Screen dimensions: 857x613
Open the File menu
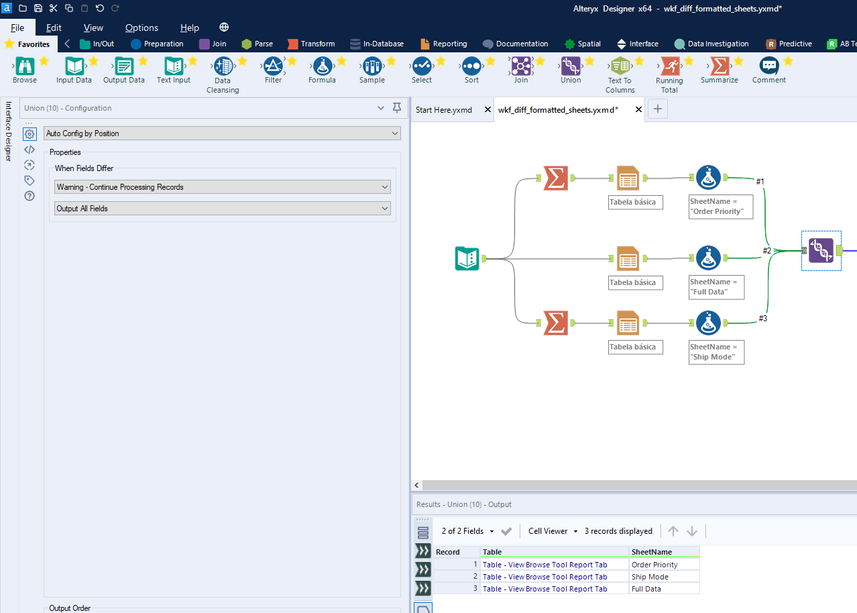pyautogui.click(x=17, y=27)
